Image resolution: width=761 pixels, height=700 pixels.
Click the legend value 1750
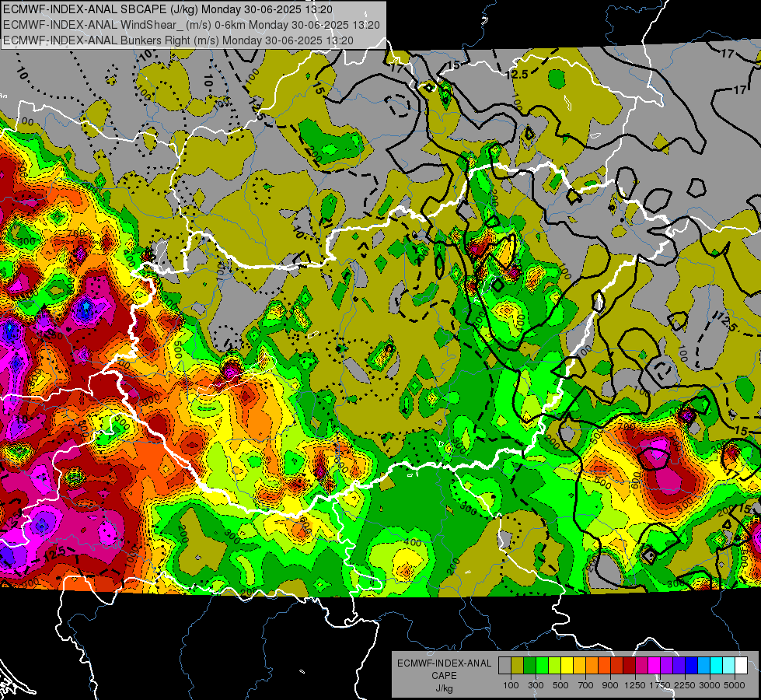point(660,685)
